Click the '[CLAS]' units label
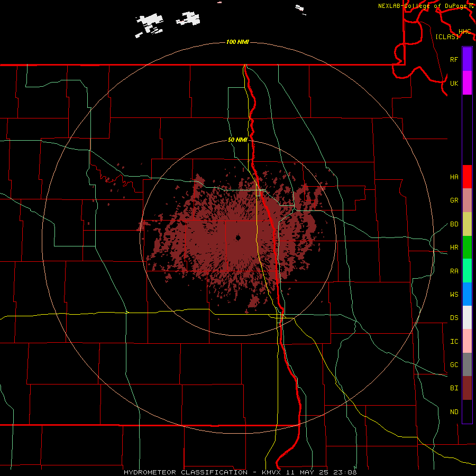Screen dimensions: 476x476 [447, 36]
